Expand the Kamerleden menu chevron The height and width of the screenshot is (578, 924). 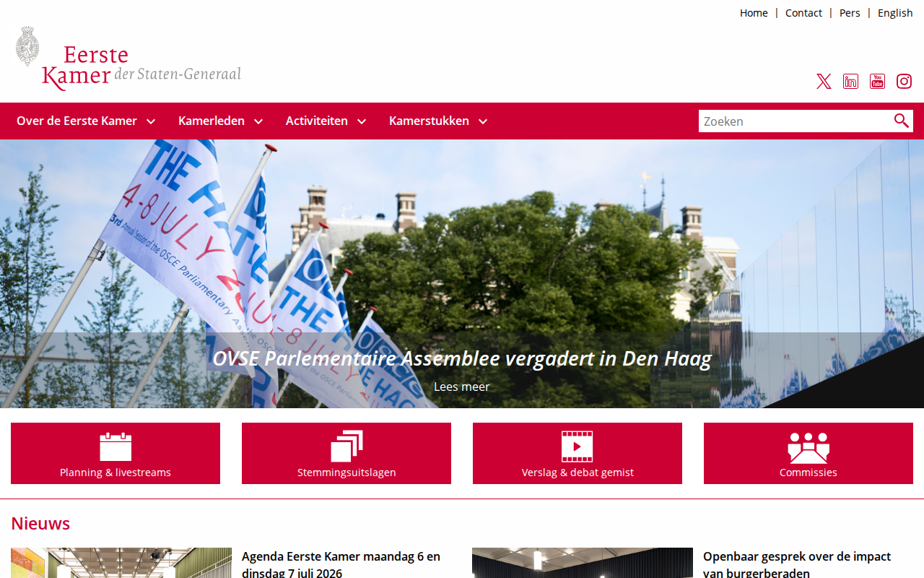pyautogui.click(x=258, y=121)
